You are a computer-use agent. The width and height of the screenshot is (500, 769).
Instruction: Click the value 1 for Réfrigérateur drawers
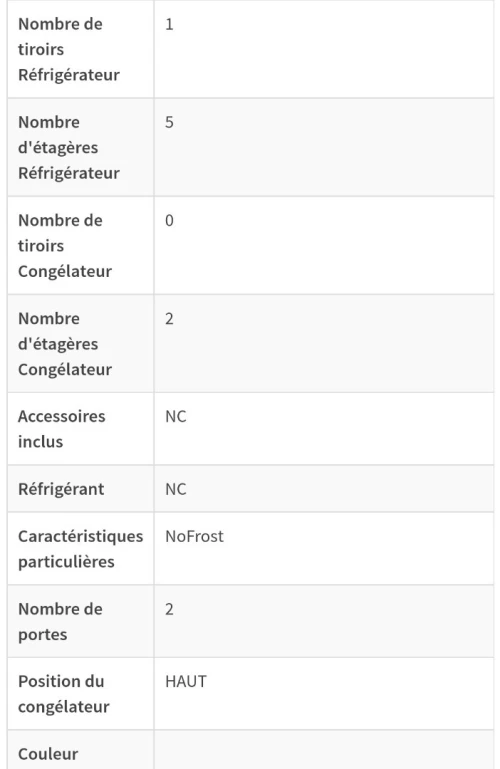[x=169, y=24]
